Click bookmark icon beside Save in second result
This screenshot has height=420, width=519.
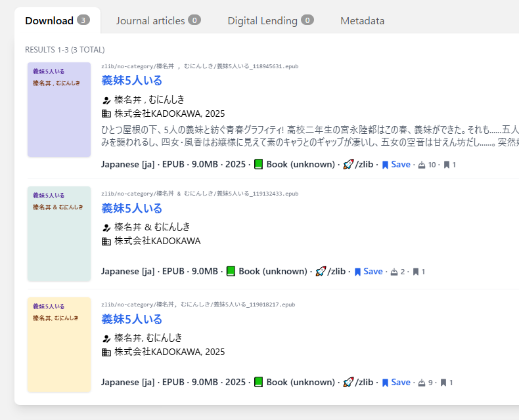357,272
